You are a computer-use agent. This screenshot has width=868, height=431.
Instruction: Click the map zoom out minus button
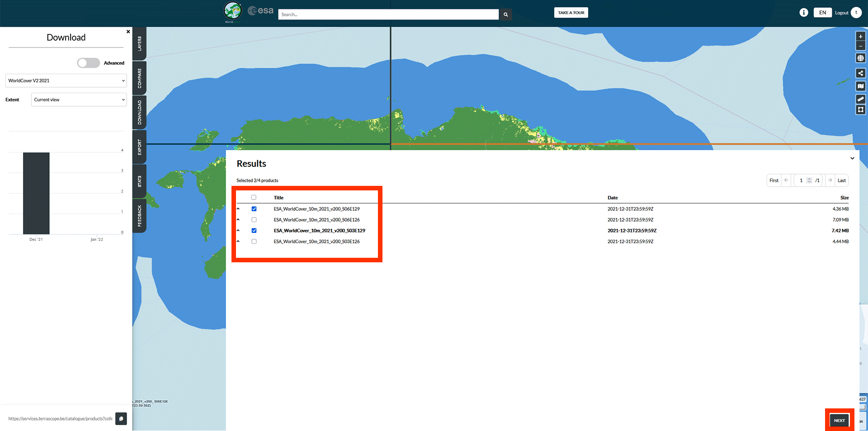(x=860, y=46)
